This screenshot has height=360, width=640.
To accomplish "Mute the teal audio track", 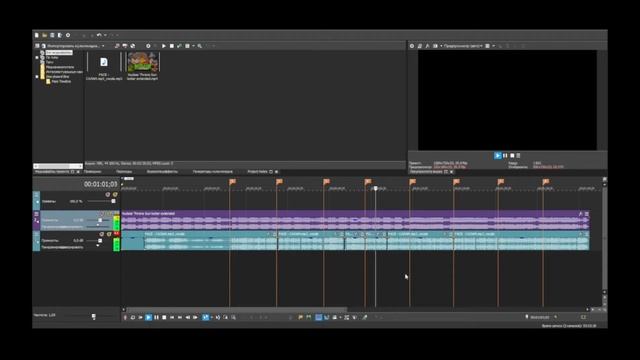I will 102,234.
